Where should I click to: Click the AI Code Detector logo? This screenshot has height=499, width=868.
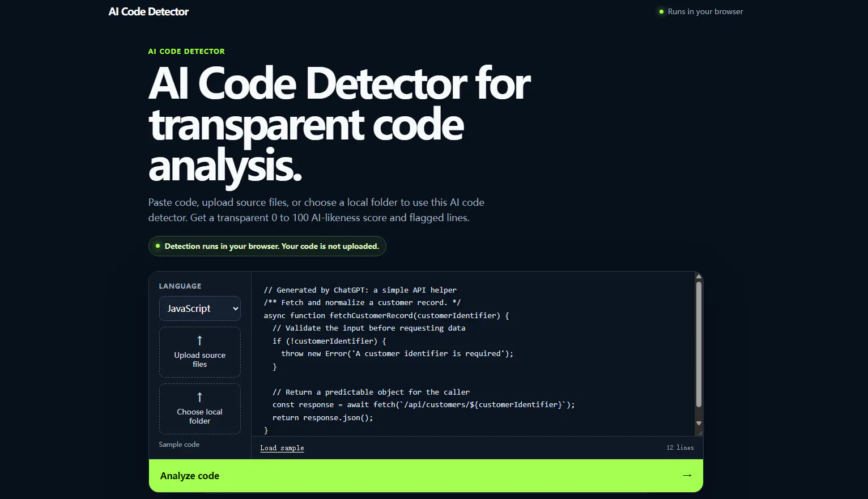(x=148, y=11)
